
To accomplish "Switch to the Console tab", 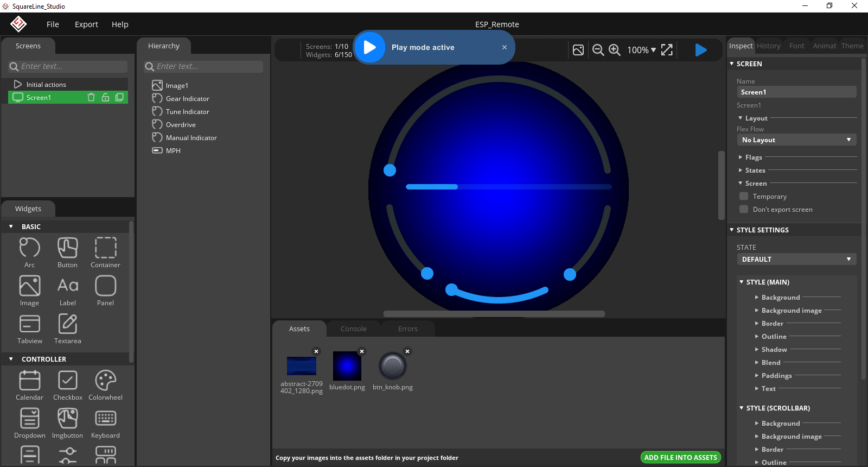I will click(354, 329).
